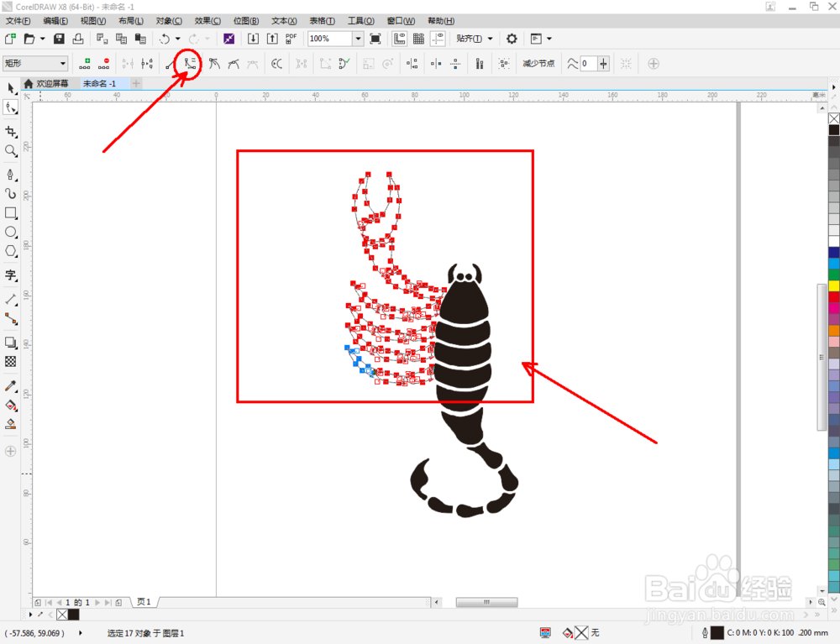Select all nodes icon

504,64
